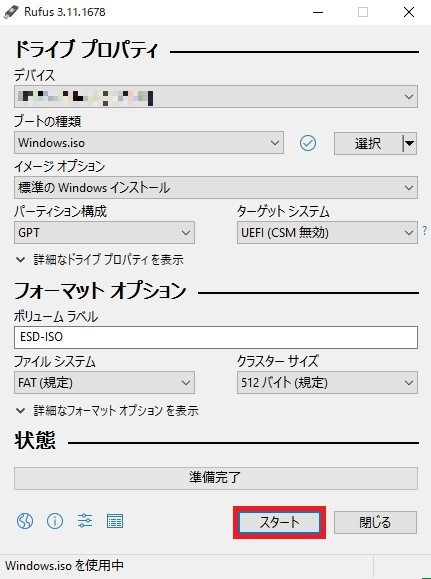Close the Rufus window
Viewport: 431px width, 579px height.
tap(409, 12)
